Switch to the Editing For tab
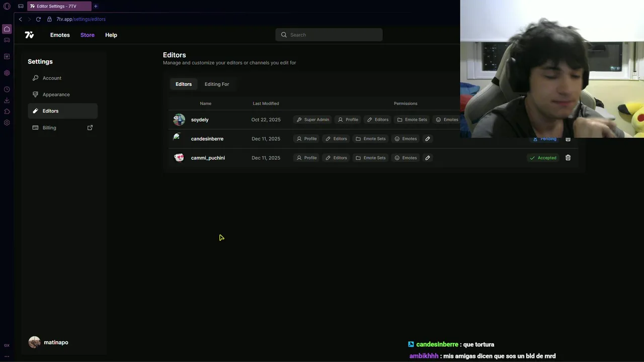 click(217, 84)
